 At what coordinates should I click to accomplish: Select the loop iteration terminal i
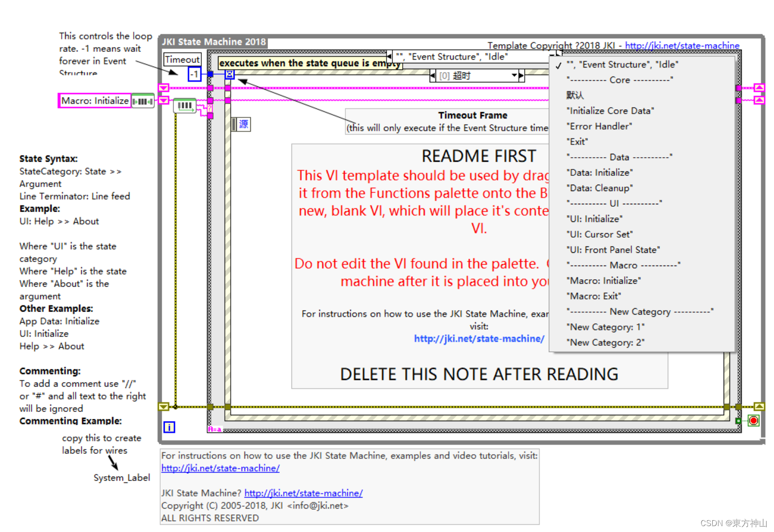coord(169,427)
